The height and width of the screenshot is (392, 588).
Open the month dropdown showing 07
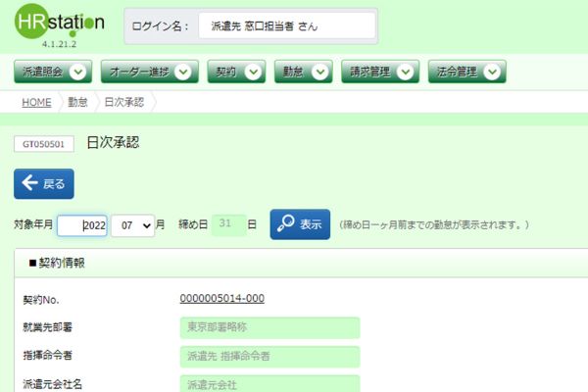[132, 224]
